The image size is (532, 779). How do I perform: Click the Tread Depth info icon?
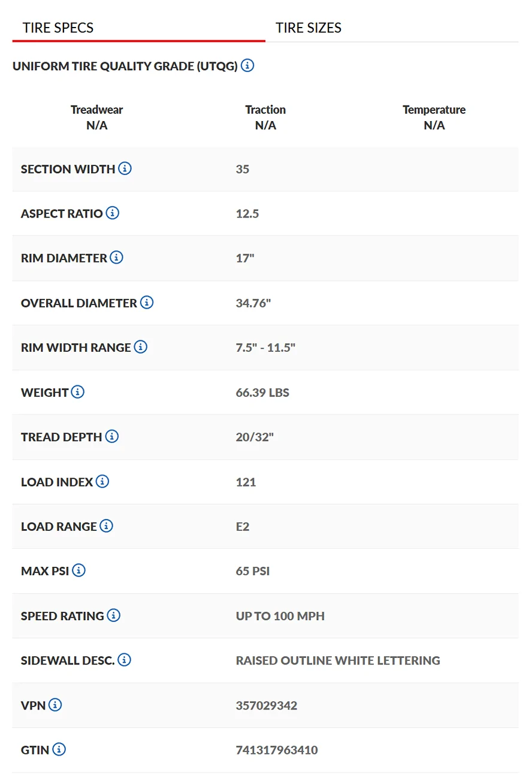pyautogui.click(x=111, y=436)
